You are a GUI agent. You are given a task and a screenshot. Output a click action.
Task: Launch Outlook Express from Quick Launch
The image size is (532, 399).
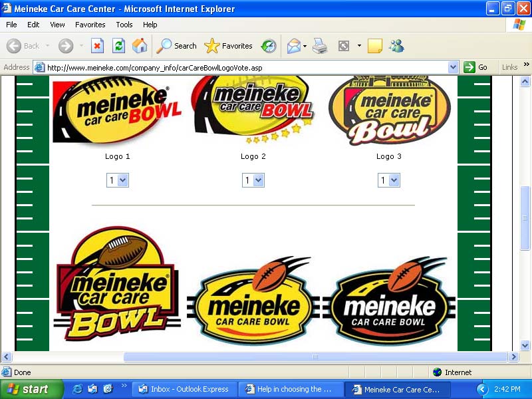(x=92, y=389)
